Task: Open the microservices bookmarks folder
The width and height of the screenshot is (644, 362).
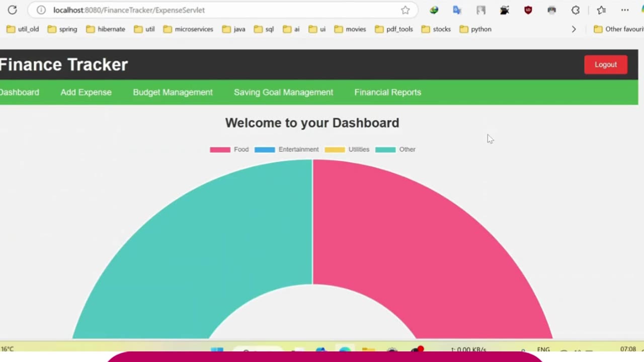Action: (188, 29)
